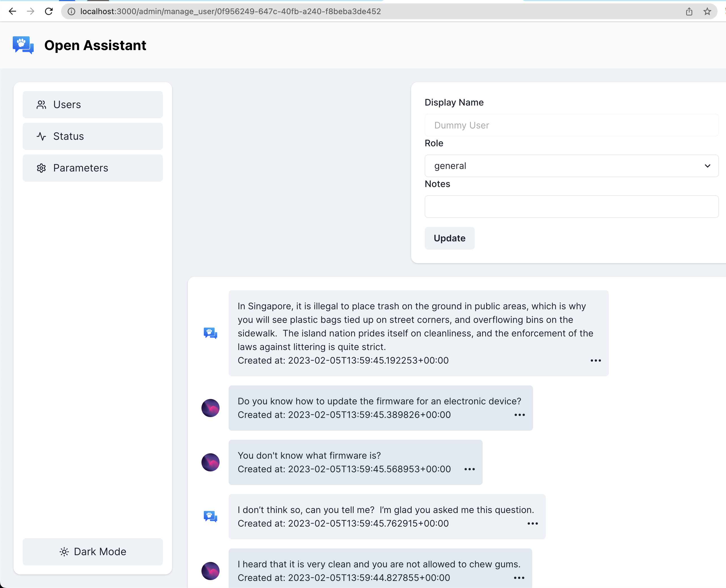Click the Notes text field
726x588 pixels.
[571, 207]
